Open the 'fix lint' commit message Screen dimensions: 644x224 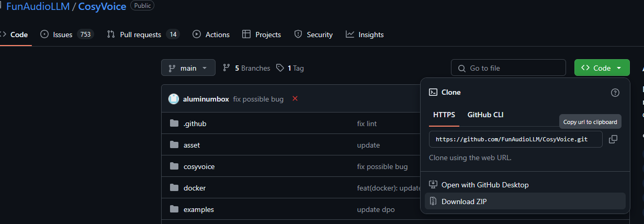pyautogui.click(x=367, y=124)
